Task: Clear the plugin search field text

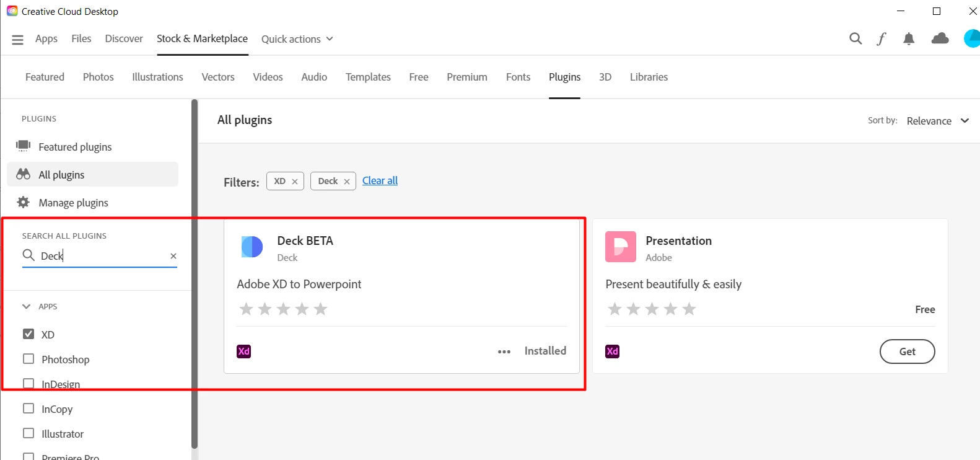Action: click(x=173, y=256)
